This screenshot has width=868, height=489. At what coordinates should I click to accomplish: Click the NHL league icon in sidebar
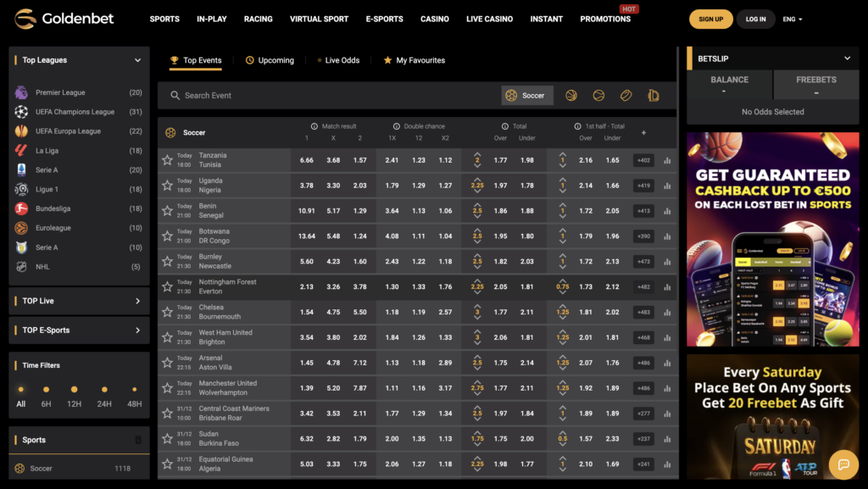coord(20,266)
